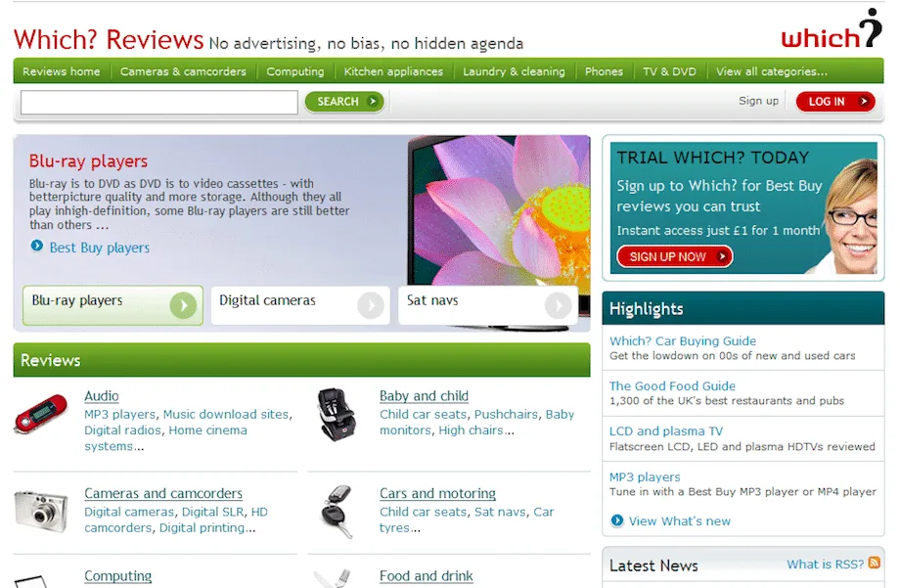Viewport: 900px width, 588px height.
Task: Click the Which? logo in header
Action: pos(831,30)
